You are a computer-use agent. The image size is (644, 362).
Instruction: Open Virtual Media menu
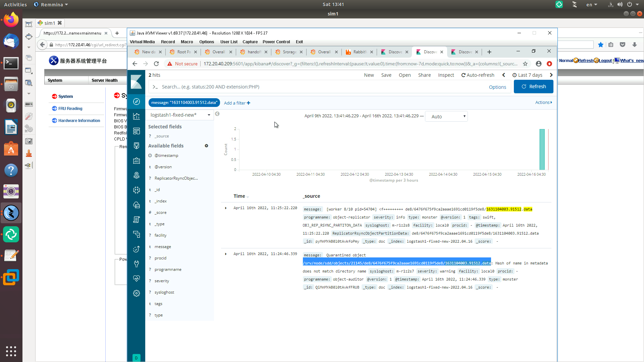coord(142,42)
